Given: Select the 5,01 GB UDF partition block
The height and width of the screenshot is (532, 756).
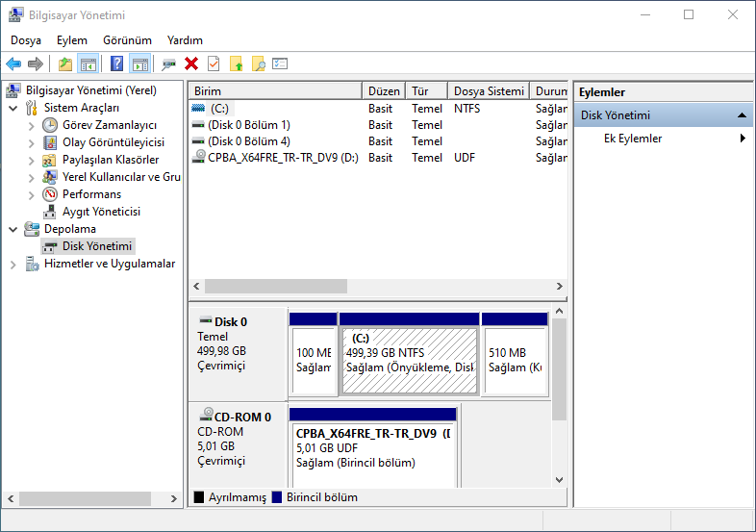Looking at the screenshot, I should point(372,447).
